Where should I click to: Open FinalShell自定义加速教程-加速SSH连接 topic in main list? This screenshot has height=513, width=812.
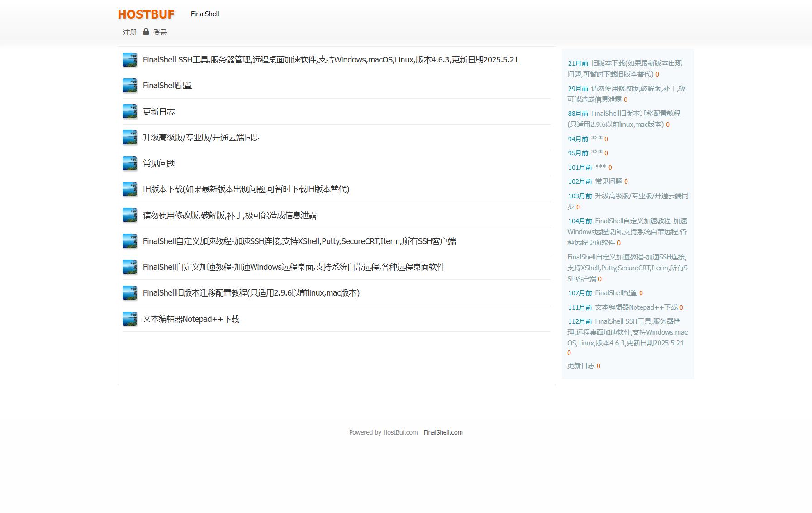pos(299,241)
